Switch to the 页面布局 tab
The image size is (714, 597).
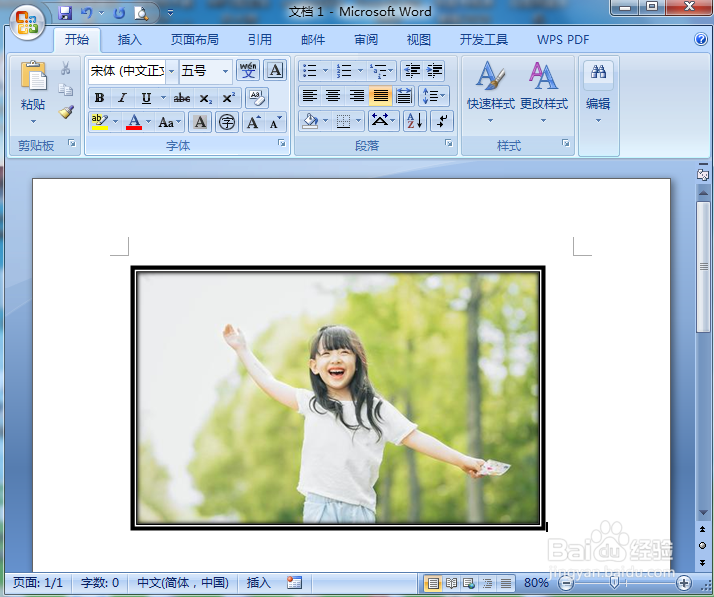(194, 40)
